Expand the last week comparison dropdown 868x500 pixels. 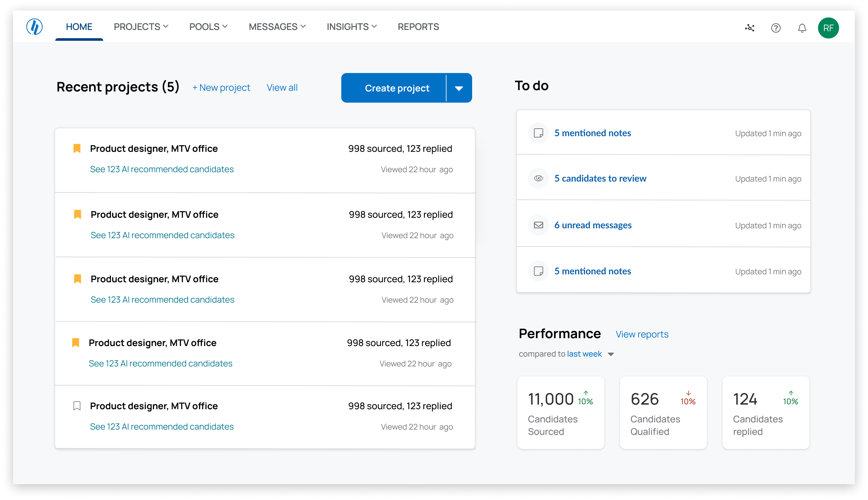611,354
